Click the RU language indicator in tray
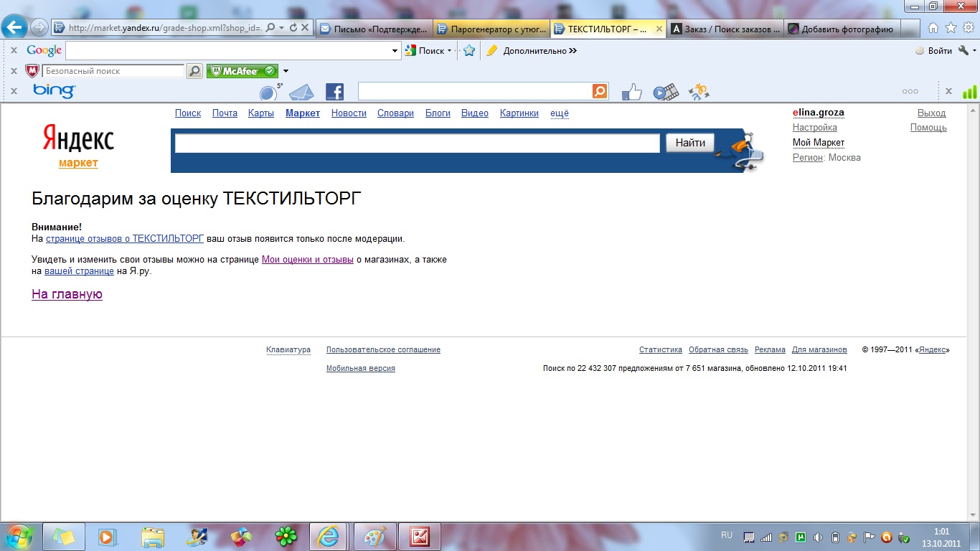Image resolution: width=980 pixels, height=551 pixels. tap(727, 535)
